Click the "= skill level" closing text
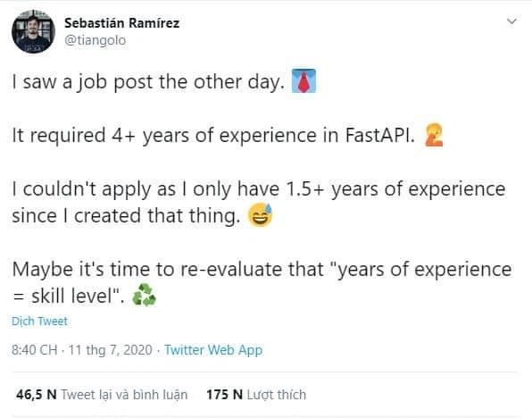This screenshot has width=532, height=418. 68,296
